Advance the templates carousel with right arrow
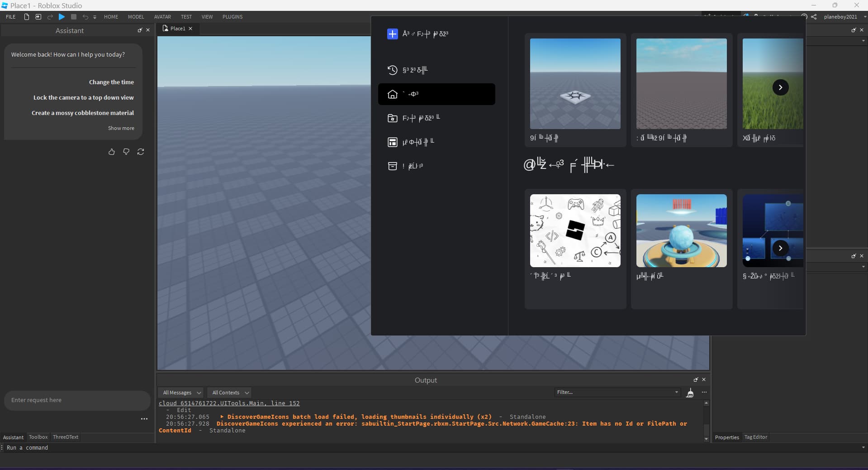 tap(781, 87)
